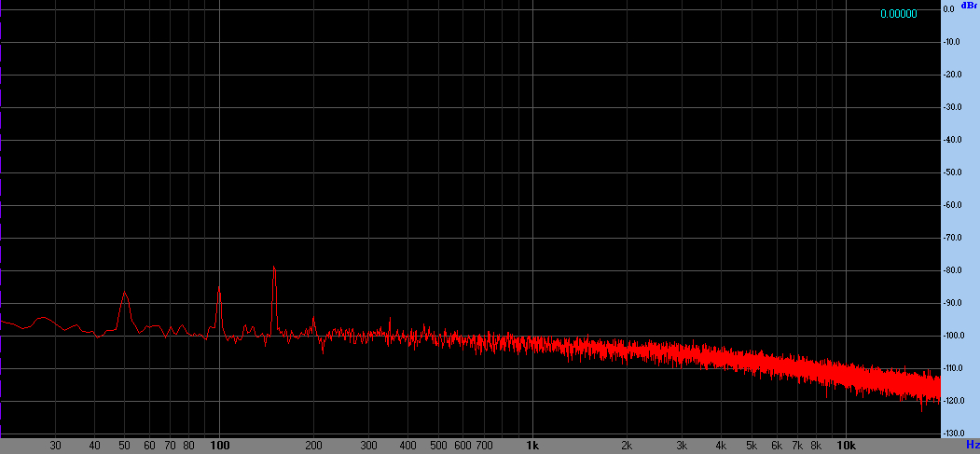Click the cyan 0.00000 readout value
The width and height of the screenshot is (980, 454).
[898, 14]
